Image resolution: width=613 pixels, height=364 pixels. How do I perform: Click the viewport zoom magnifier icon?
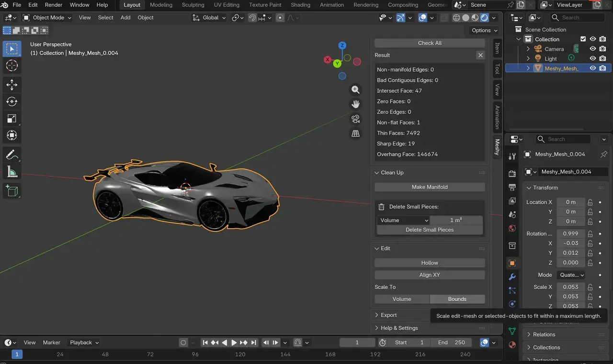pos(355,89)
